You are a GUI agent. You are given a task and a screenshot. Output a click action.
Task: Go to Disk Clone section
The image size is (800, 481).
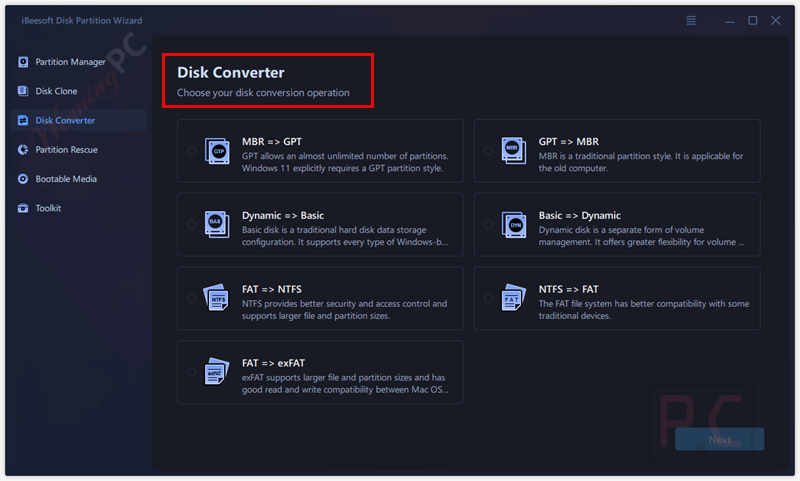click(x=79, y=91)
